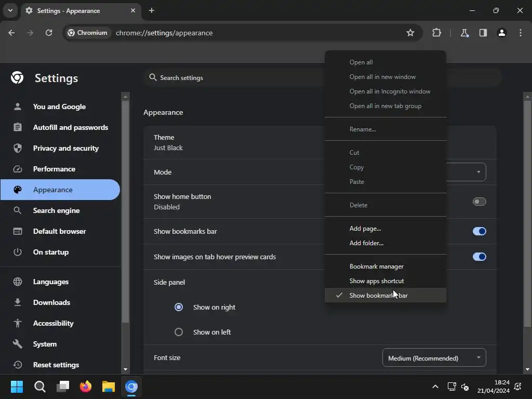Open taskbar Search icon
532x399 pixels.
[x=39, y=387]
